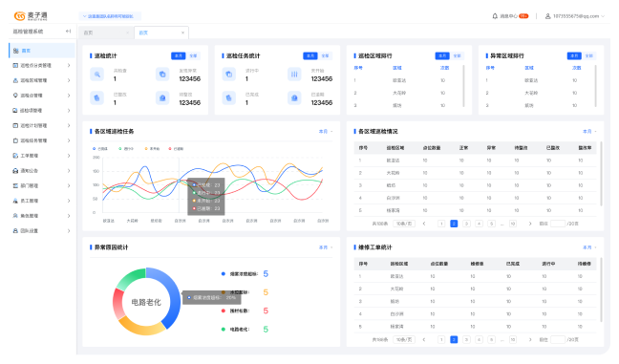Click the page jump input in 各区域巡检情况
The width and height of the screenshot is (619, 364).
[x=558, y=224]
